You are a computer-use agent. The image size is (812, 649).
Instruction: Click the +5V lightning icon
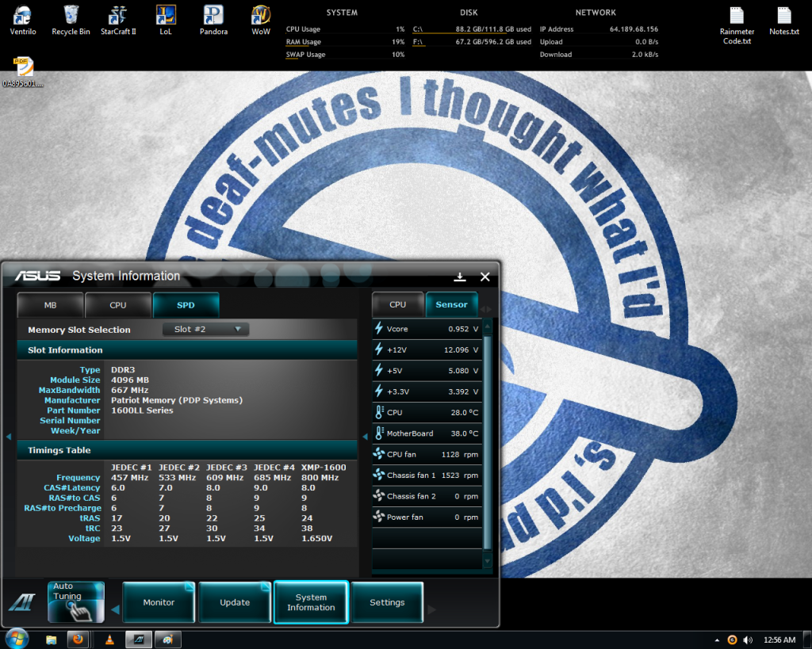(379, 371)
